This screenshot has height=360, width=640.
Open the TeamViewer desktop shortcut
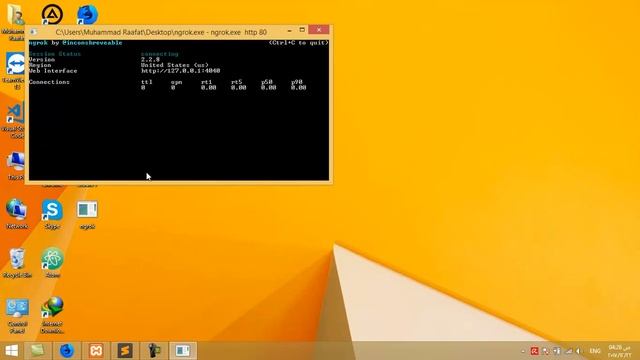pyautogui.click(x=16, y=70)
